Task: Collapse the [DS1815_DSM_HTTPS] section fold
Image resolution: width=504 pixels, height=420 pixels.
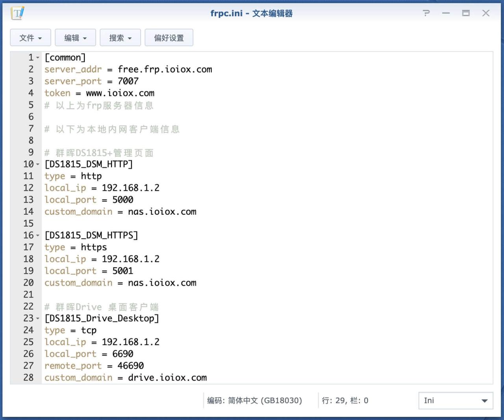Action: point(38,235)
